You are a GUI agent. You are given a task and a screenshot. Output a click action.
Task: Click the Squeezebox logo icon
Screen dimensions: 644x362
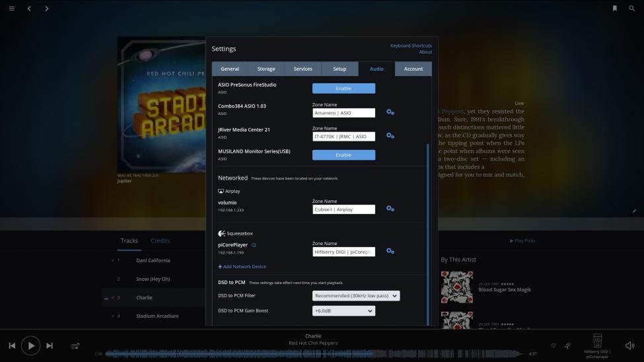[222, 233]
